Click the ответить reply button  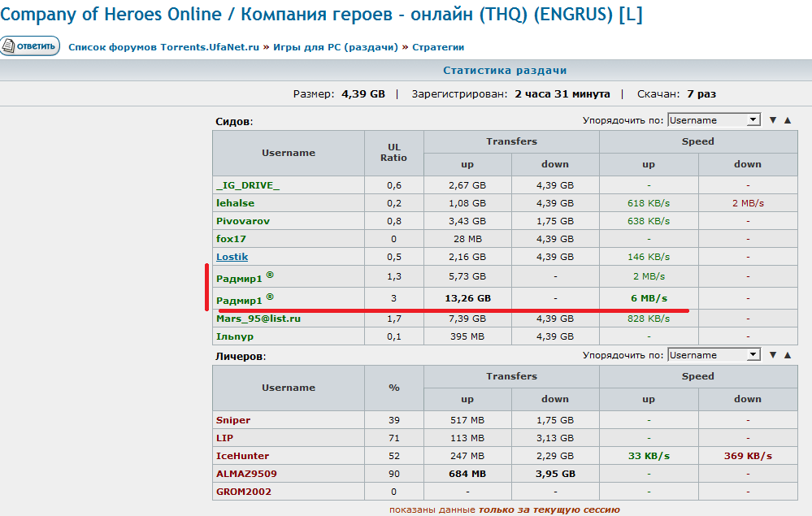point(30,46)
